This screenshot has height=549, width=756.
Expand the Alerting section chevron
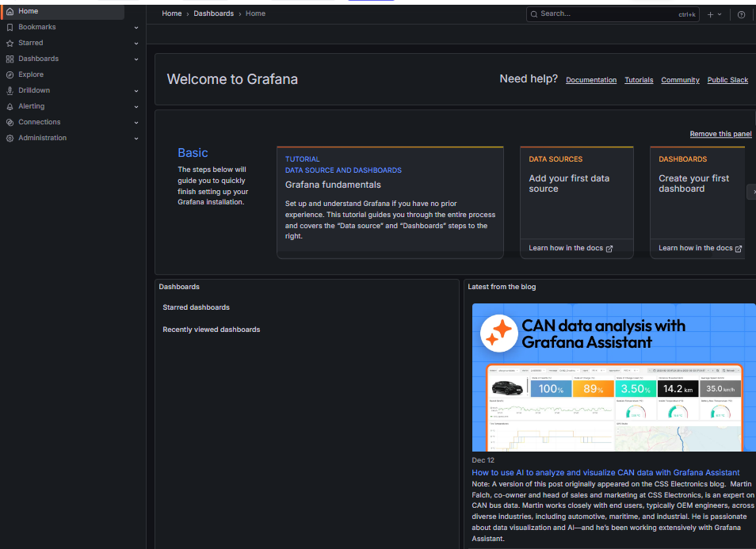click(x=136, y=106)
